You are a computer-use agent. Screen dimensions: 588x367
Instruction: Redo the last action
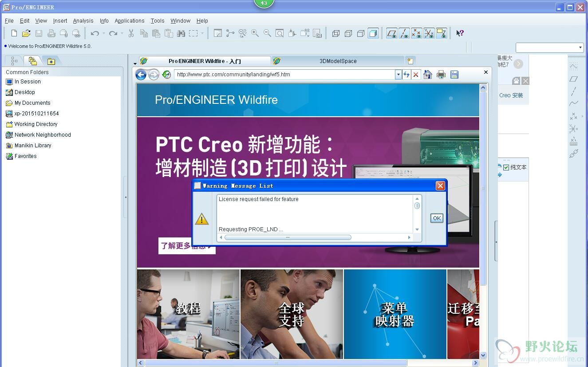coord(113,33)
